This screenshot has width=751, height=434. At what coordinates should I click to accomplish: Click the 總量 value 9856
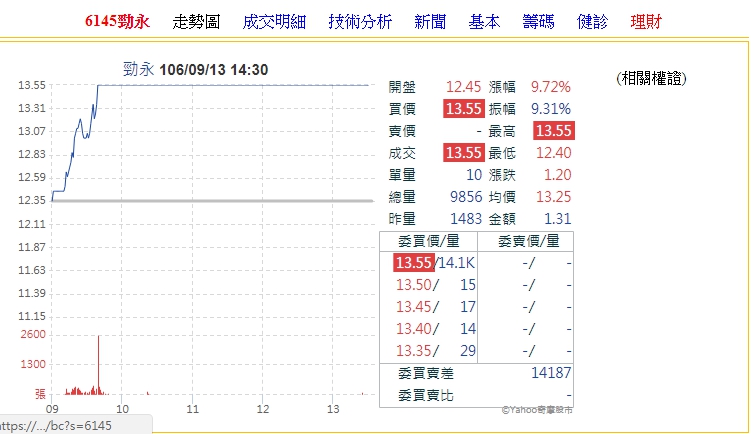point(466,197)
